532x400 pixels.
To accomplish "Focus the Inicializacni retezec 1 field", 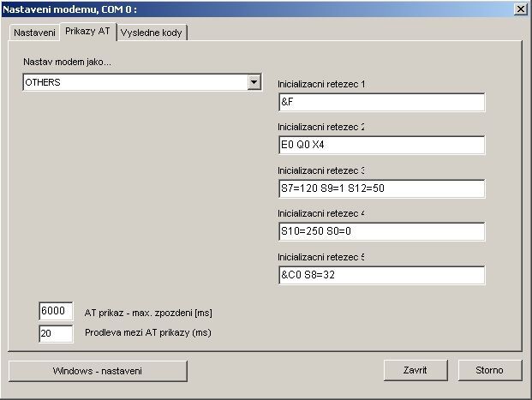I will pyautogui.click(x=381, y=103).
